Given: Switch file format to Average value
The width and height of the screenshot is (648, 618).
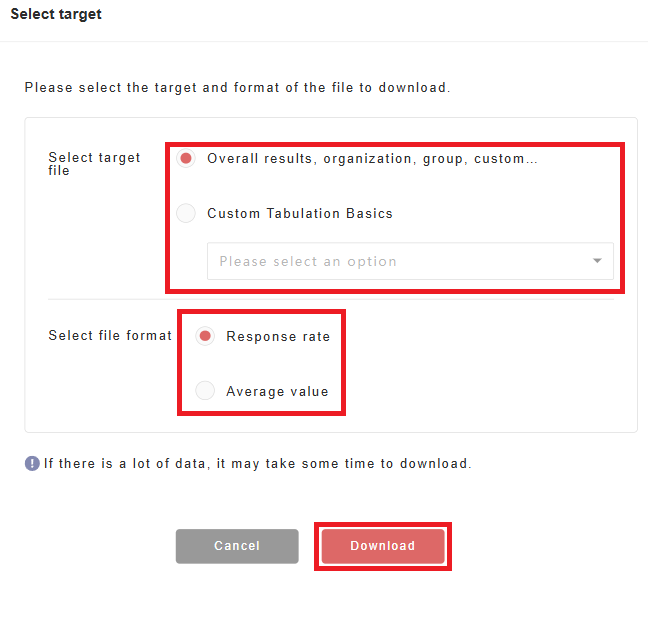Looking at the screenshot, I should 205,391.
